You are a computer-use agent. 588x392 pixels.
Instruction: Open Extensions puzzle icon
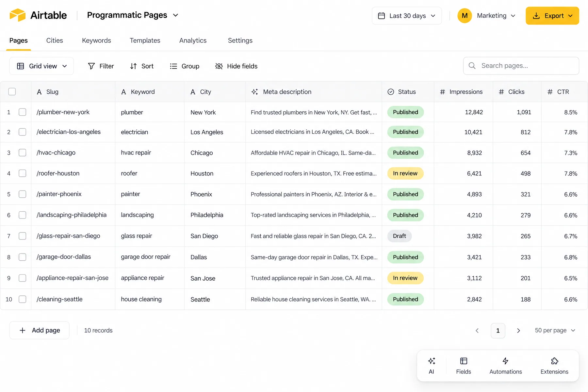(554, 361)
